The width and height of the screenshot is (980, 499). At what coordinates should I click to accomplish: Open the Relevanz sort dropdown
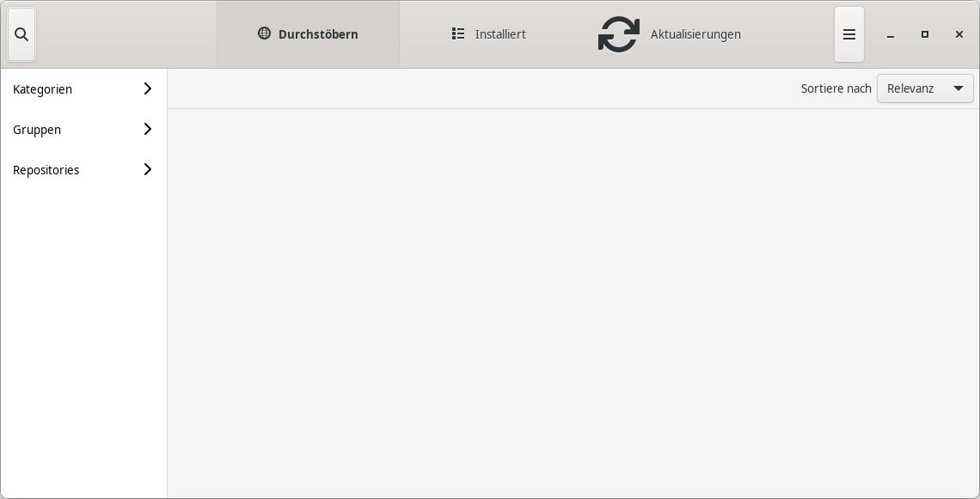coord(925,88)
